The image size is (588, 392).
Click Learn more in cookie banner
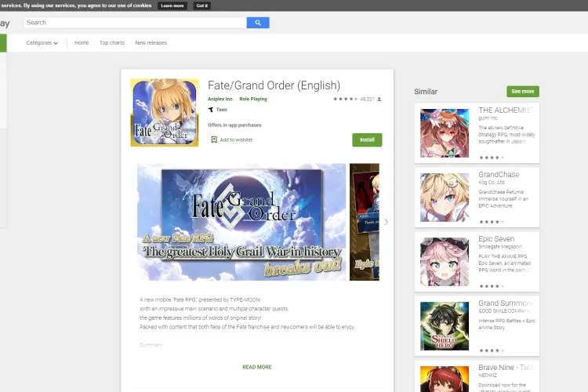[172, 5]
